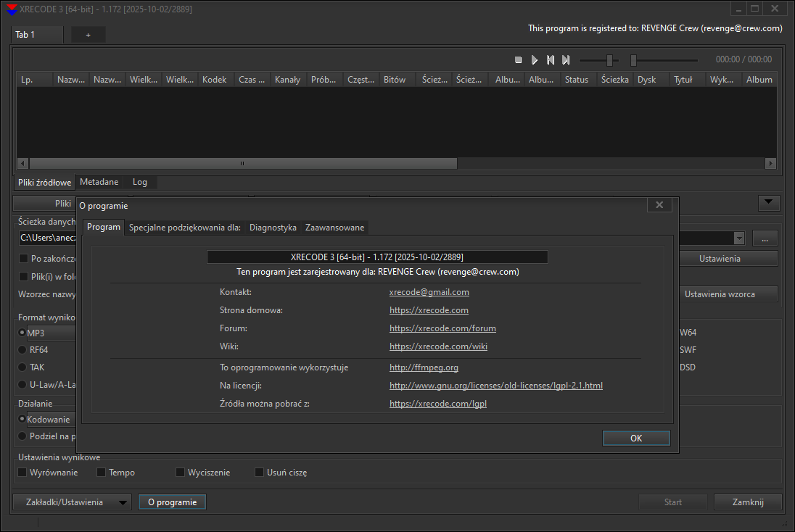Enable Wyrównanie checkbox

tap(22, 473)
